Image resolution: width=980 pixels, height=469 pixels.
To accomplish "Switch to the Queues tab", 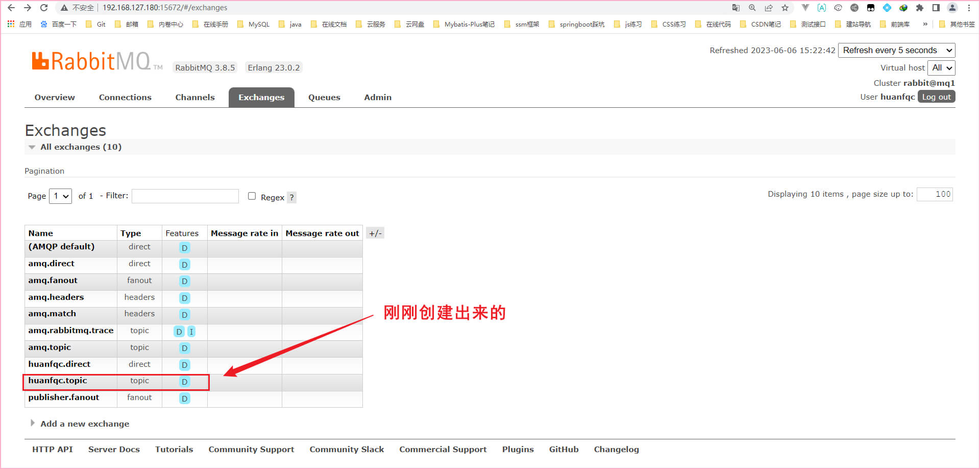I will click(324, 97).
